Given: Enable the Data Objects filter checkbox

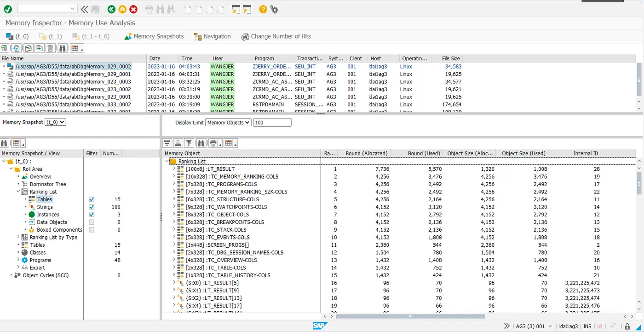Looking at the screenshot, I should pyautogui.click(x=92, y=222).
